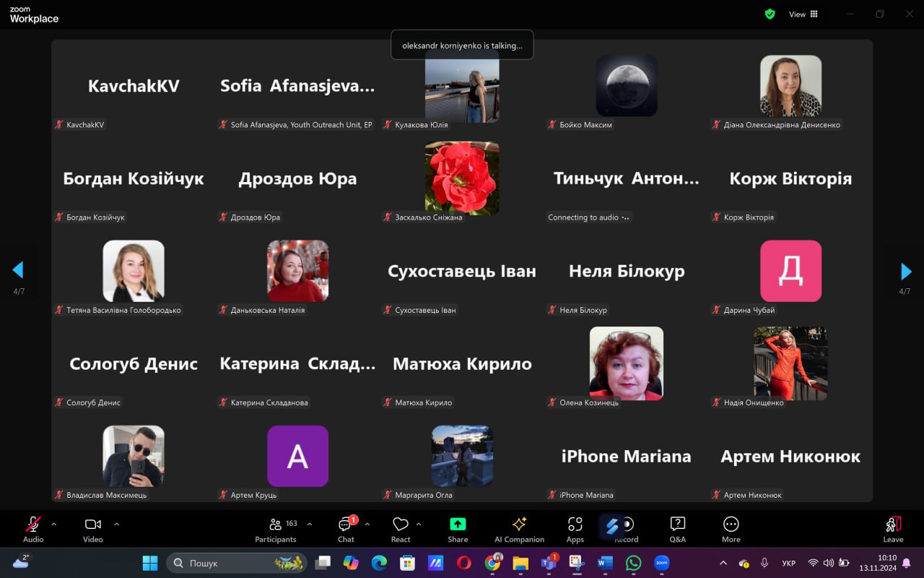Toggle the camera with Video button
The image size is (924, 578).
click(92, 529)
